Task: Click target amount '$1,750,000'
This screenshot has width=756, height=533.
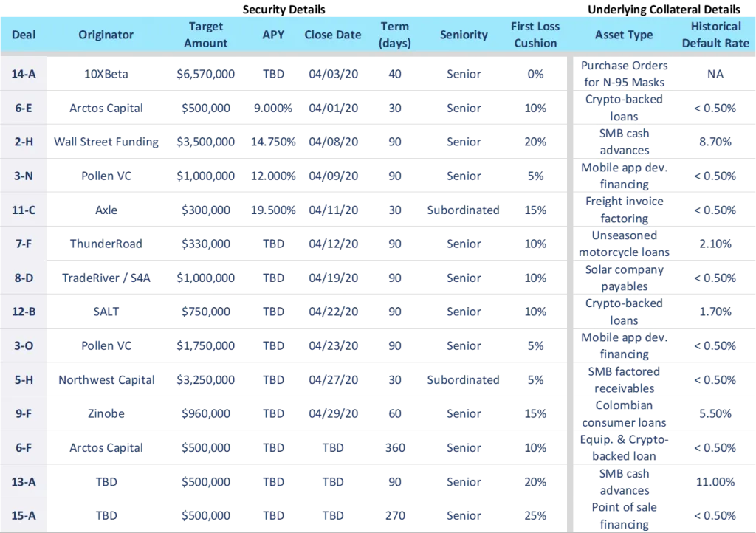Action: 206,345
